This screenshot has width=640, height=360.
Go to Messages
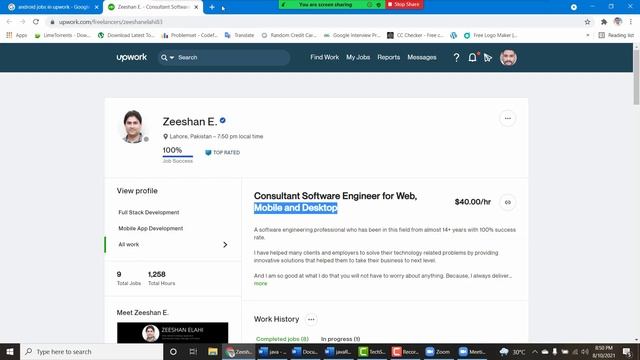point(422,57)
